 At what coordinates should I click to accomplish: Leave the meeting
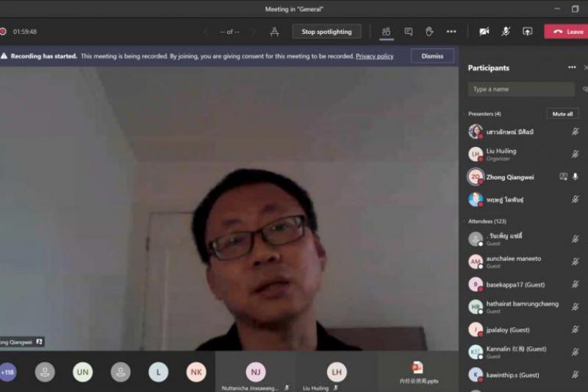tap(567, 32)
